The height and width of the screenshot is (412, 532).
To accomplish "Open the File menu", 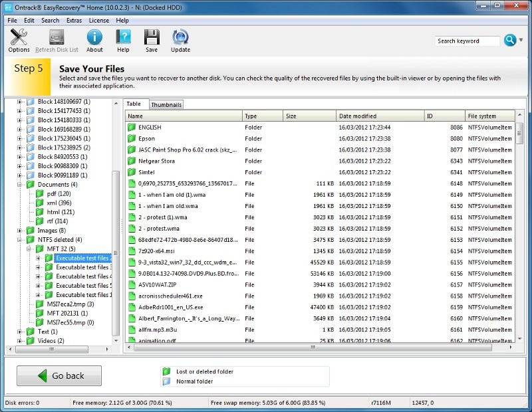I will [12, 21].
